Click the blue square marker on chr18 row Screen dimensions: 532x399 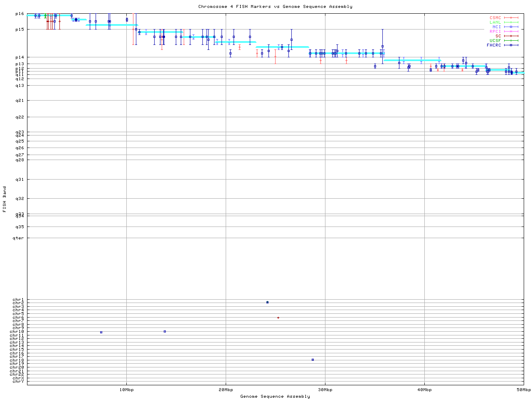point(313,360)
